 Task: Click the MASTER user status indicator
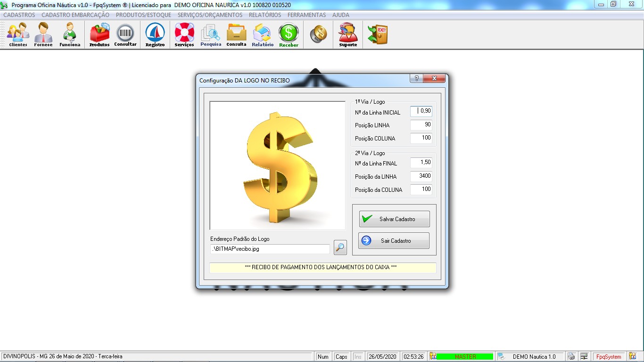click(465, 357)
